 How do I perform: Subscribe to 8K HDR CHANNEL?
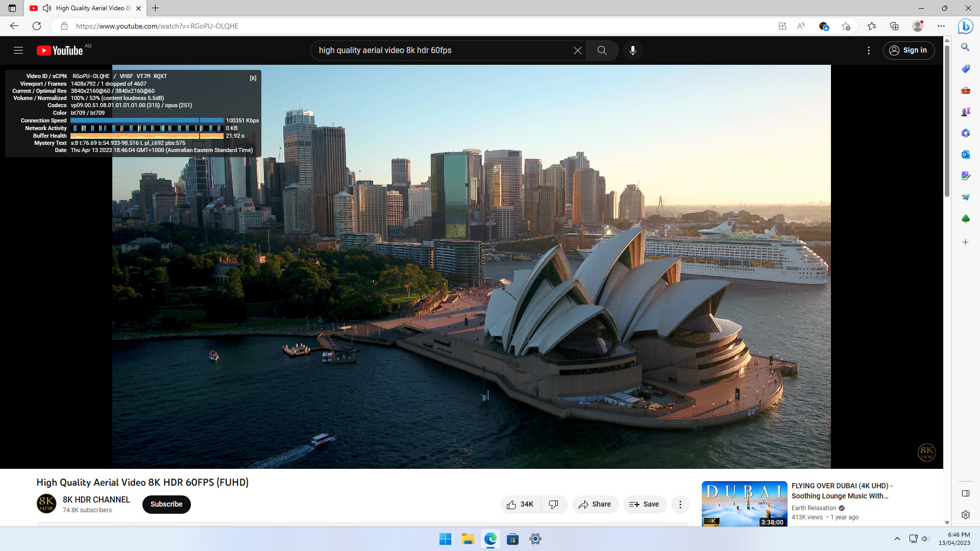tap(166, 505)
